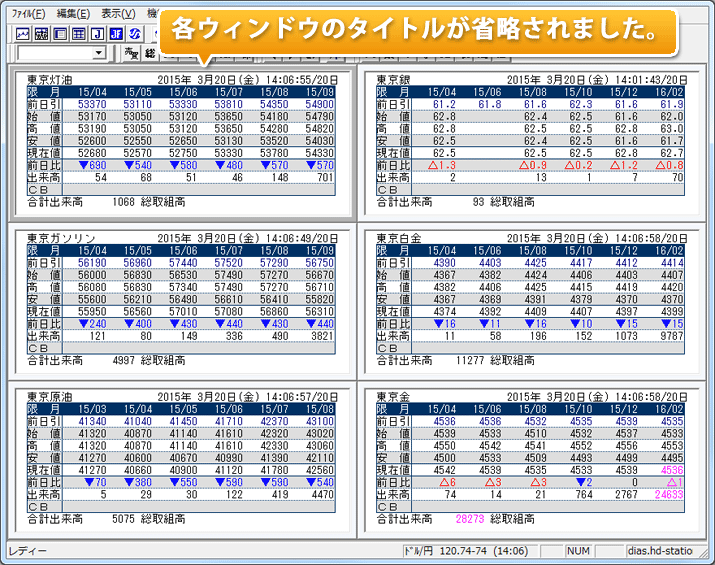The width and height of the screenshot is (715, 565).
Task: Click the table grid toolbar icon
Action: tap(79, 33)
